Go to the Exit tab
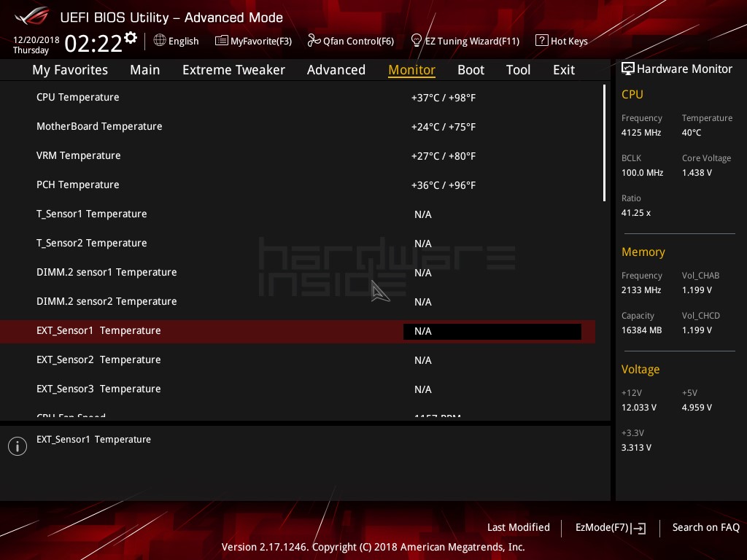This screenshot has width=747, height=560. coord(564,69)
